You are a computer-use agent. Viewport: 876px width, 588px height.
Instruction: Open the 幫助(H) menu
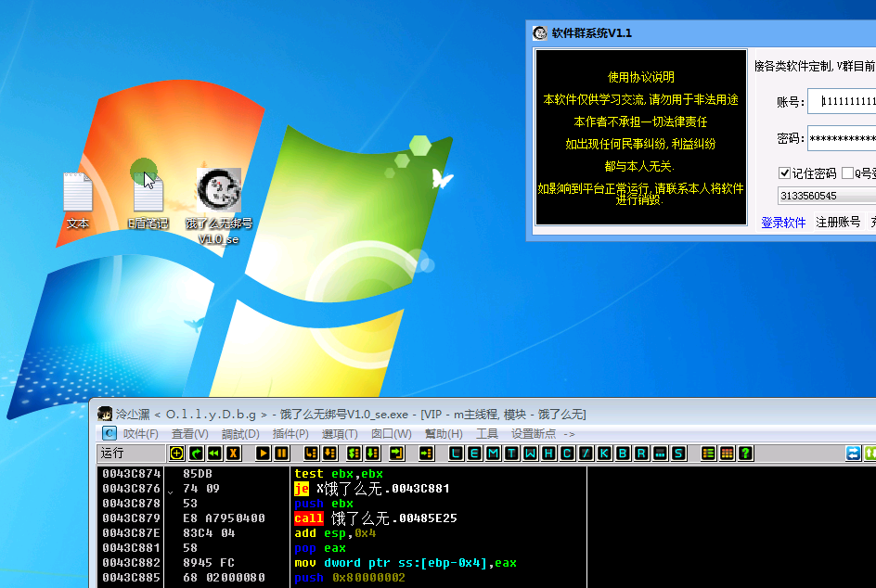tap(444, 434)
